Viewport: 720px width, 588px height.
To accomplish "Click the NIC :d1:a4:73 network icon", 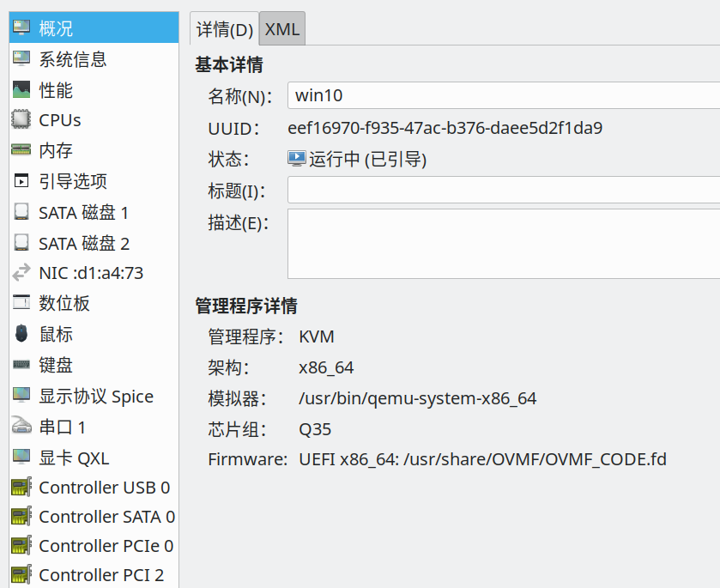I will 21,274.
